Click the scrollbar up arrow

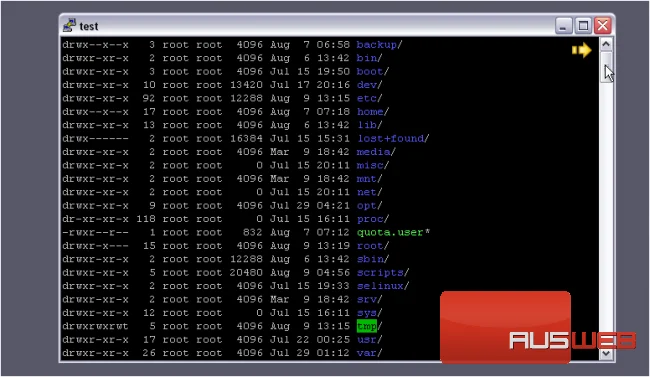(x=606, y=44)
